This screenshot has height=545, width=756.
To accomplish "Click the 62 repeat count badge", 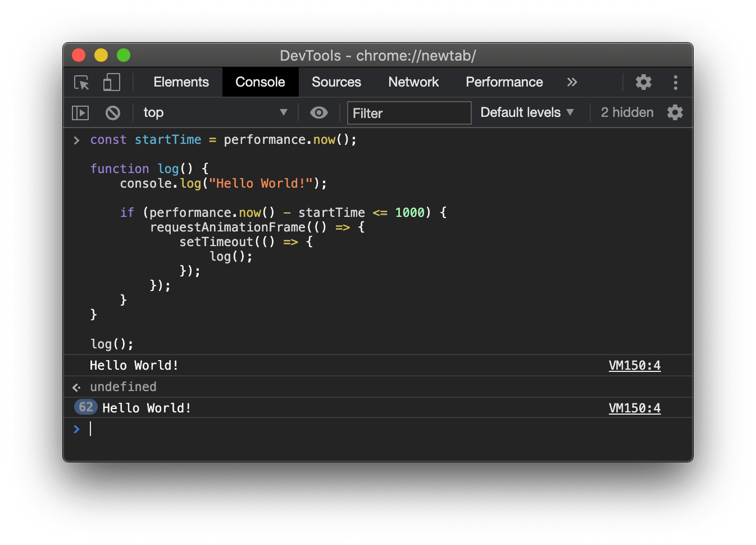I will (x=86, y=407).
